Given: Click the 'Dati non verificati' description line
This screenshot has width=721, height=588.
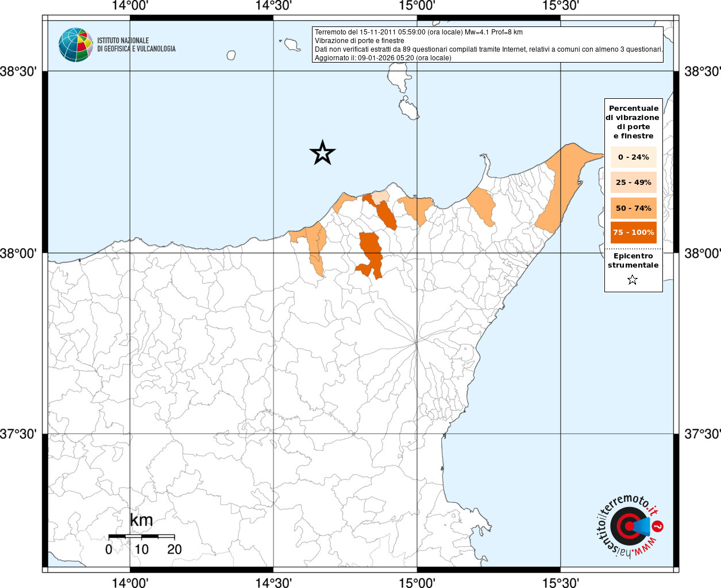Looking at the screenshot, I should (x=489, y=49).
